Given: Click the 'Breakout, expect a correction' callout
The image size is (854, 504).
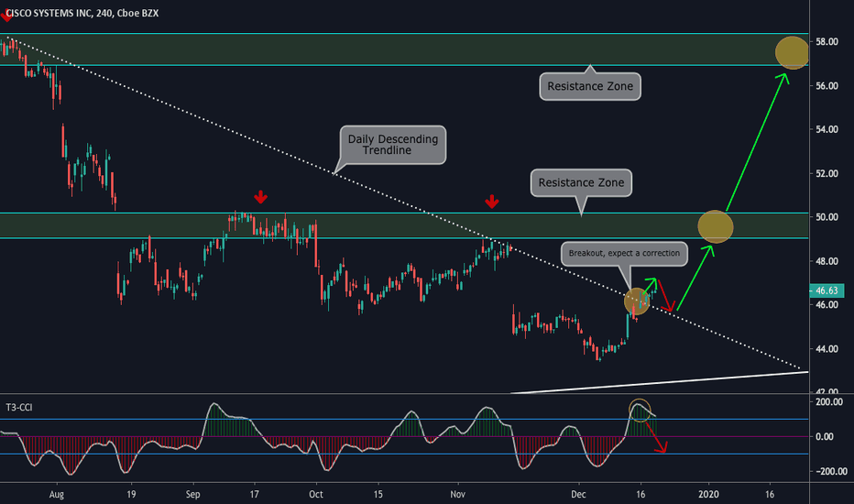Looking at the screenshot, I should click(624, 253).
